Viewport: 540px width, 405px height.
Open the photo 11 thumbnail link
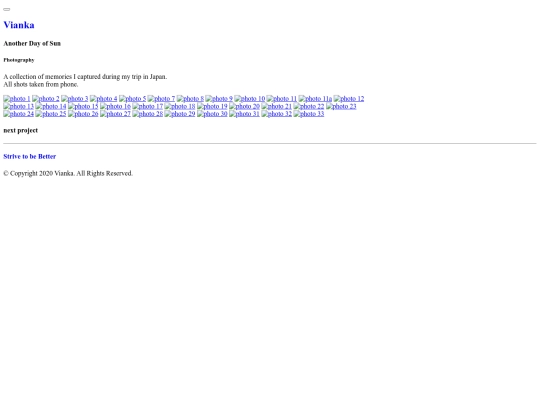pos(282,99)
